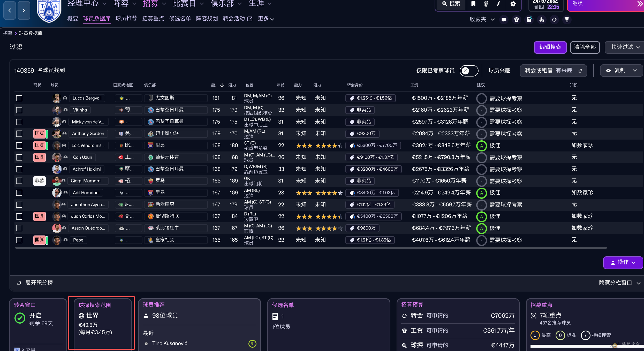644x351 pixels.
Task: Check the box for Lucas Bergvall
Action: tap(19, 98)
